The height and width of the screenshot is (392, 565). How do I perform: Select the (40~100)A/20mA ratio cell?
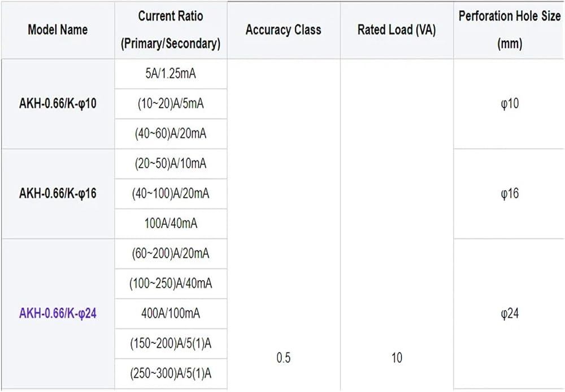[x=171, y=194]
